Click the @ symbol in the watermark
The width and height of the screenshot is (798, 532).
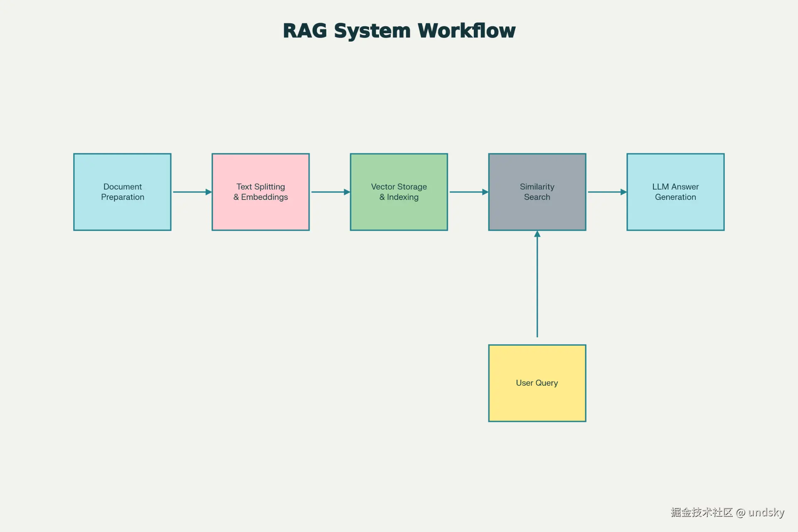pyautogui.click(x=740, y=513)
